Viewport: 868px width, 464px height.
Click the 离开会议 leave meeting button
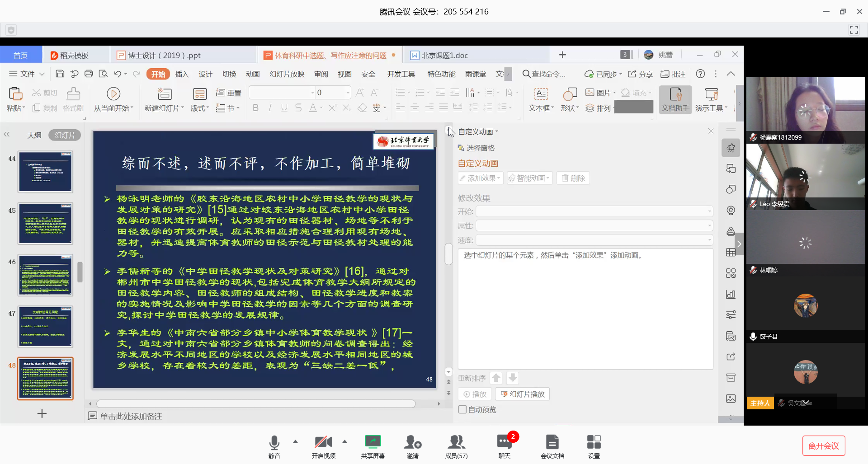click(x=824, y=445)
